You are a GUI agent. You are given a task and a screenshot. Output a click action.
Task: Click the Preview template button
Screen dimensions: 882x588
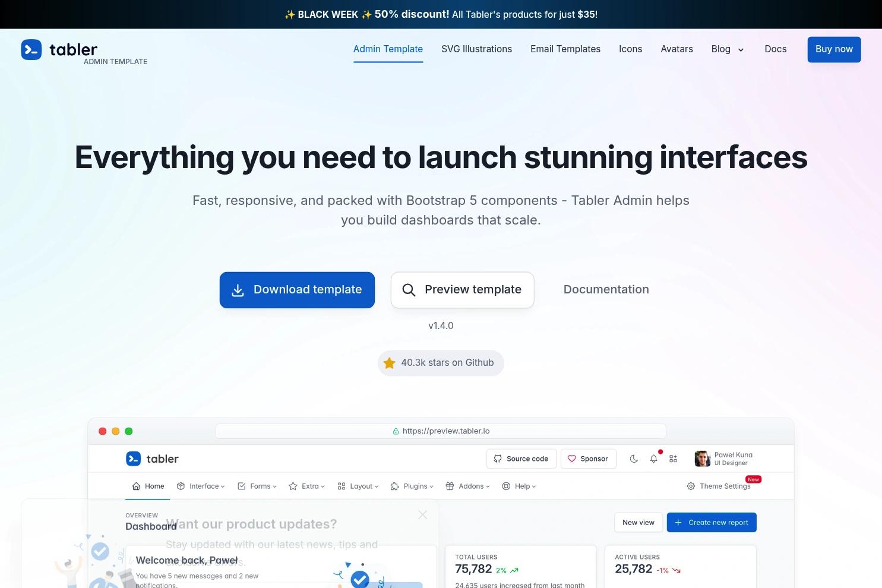tap(462, 290)
